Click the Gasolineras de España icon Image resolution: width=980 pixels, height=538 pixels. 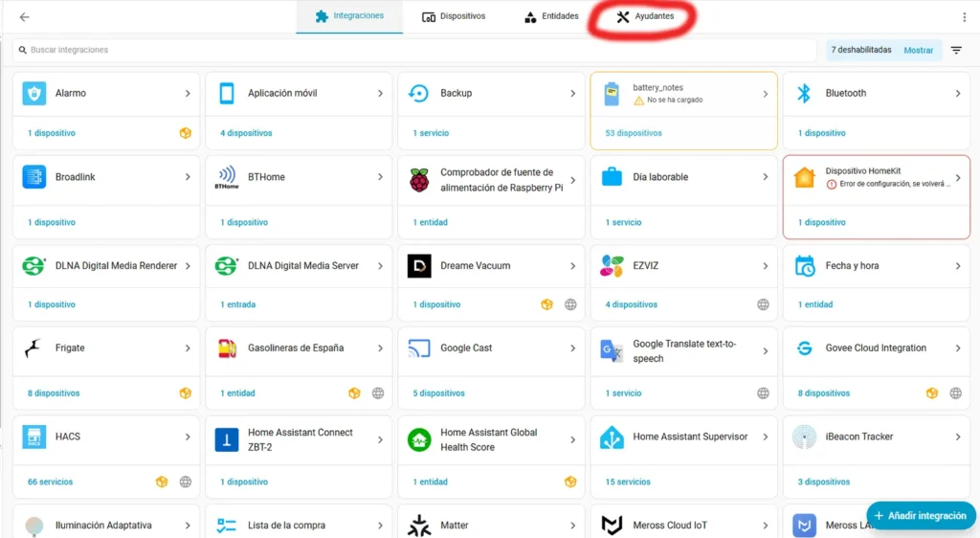[x=227, y=348]
